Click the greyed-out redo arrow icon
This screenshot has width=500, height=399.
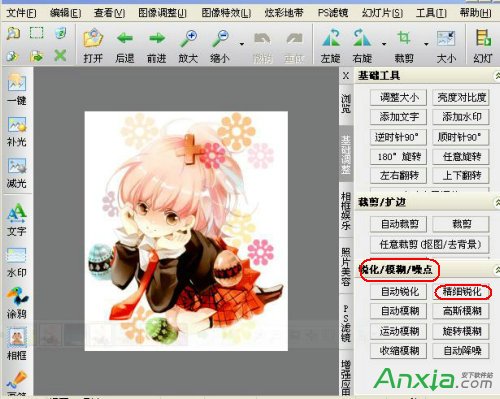tap(294, 39)
